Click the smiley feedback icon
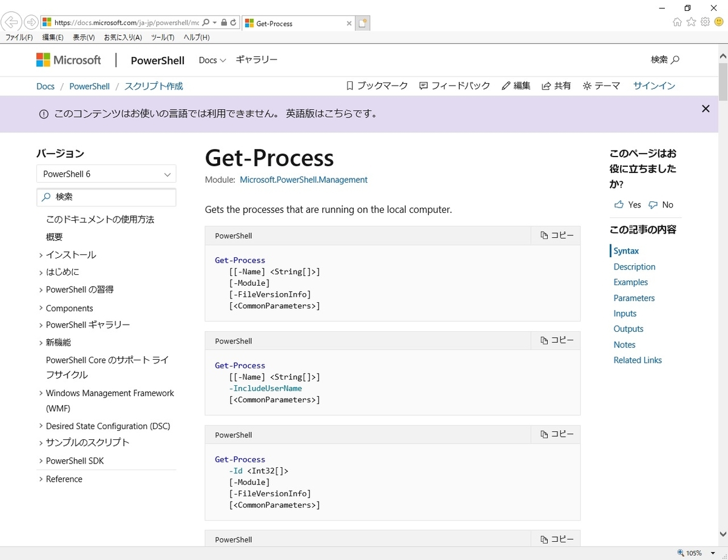This screenshot has width=728, height=560. tap(719, 22)
